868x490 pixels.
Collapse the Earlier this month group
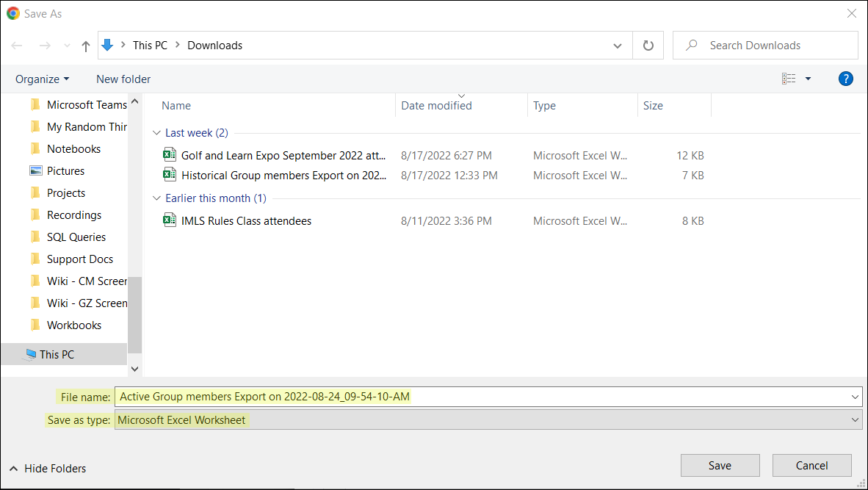(156, 198)
